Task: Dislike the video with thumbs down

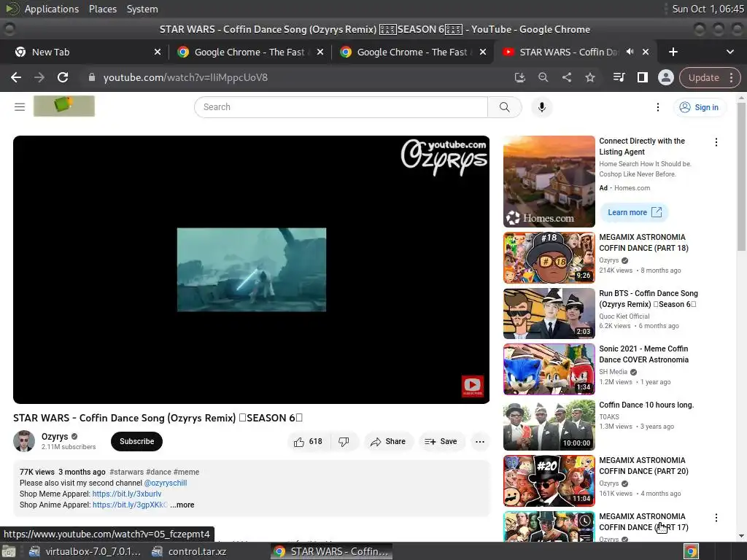Action: (344, 442)
